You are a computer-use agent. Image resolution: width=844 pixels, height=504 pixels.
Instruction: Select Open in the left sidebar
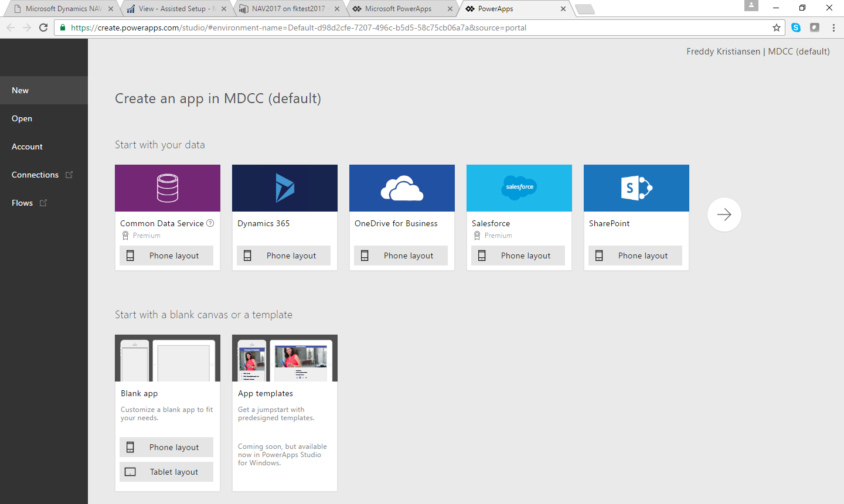point(22,118)
